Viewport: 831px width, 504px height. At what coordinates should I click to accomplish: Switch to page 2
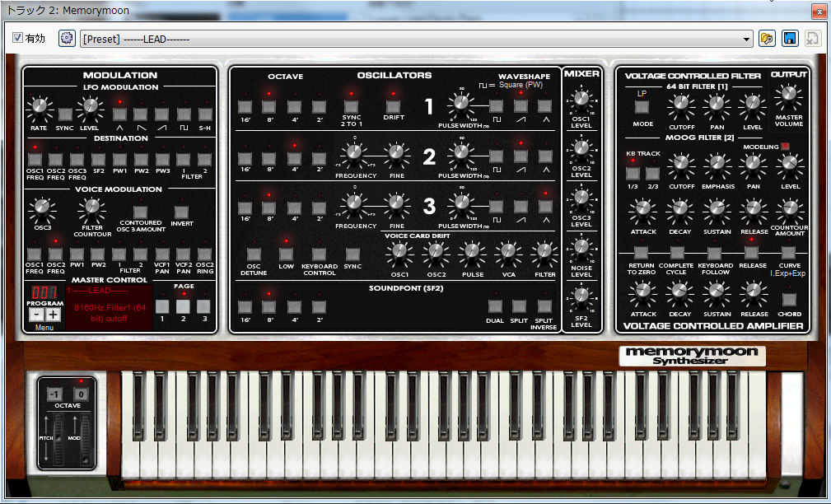pyautogui.click(x=183, y=306)
